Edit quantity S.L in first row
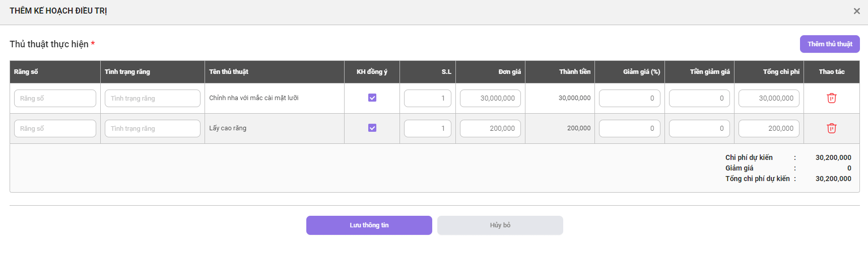868x254 pixels. (428, 98)
